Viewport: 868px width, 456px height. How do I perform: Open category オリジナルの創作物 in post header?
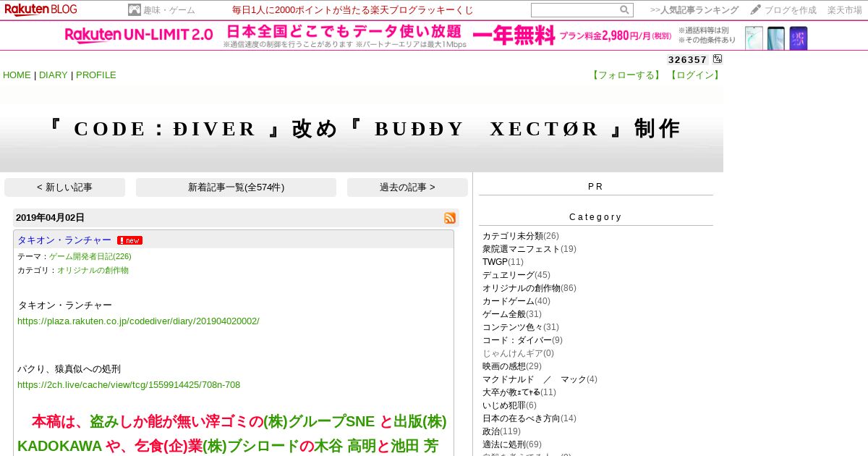pyautogui.click(x=93, y=270)
